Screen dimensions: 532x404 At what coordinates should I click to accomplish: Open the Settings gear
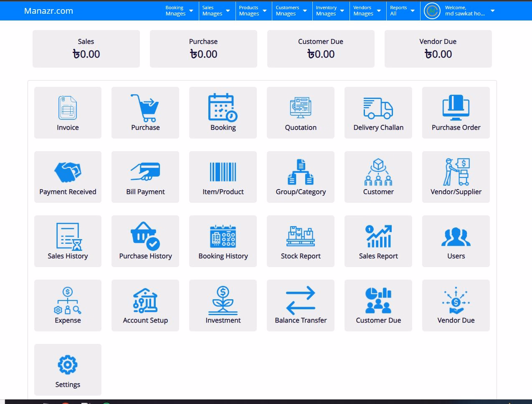[67, 364]
